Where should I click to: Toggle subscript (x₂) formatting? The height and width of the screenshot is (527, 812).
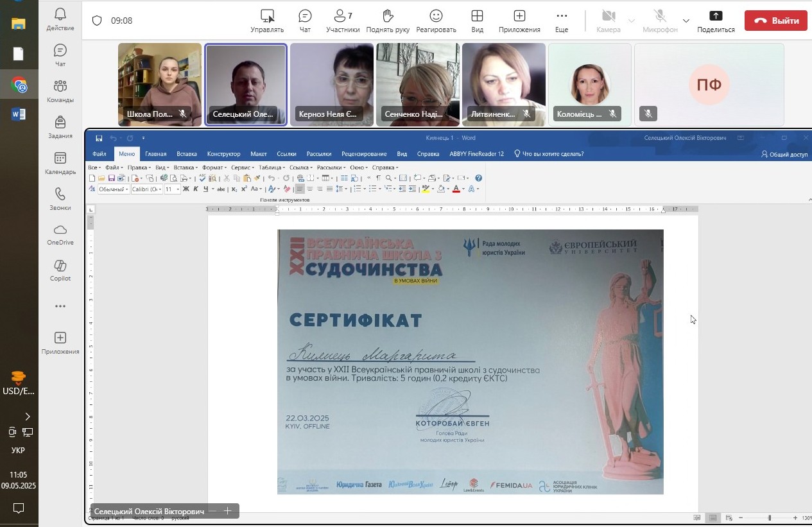tap(234, 189)
